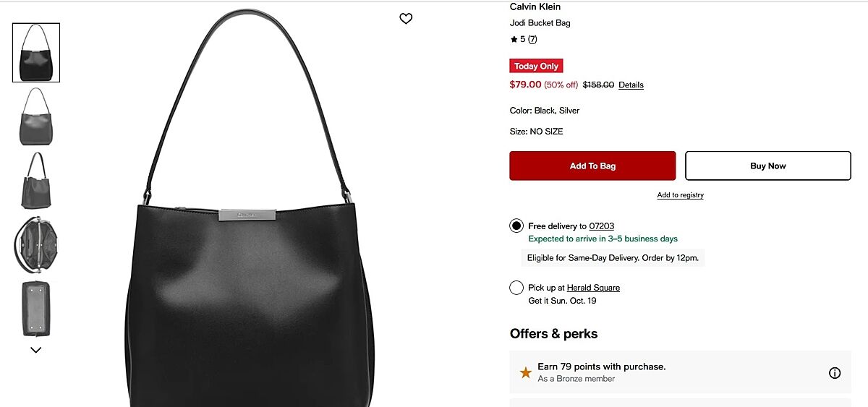Click the black rating star icon
868x407 pixels.
click(x=514, y=40)
